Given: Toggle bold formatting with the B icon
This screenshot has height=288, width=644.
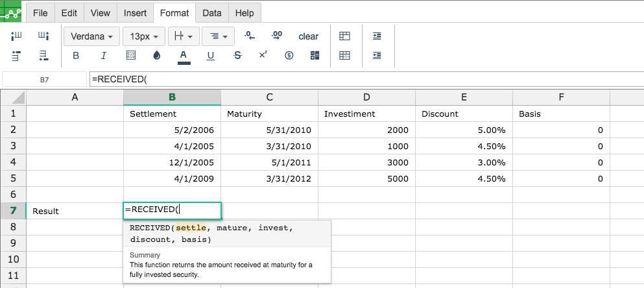Looking at the screenshot, I should coord(76,56).
